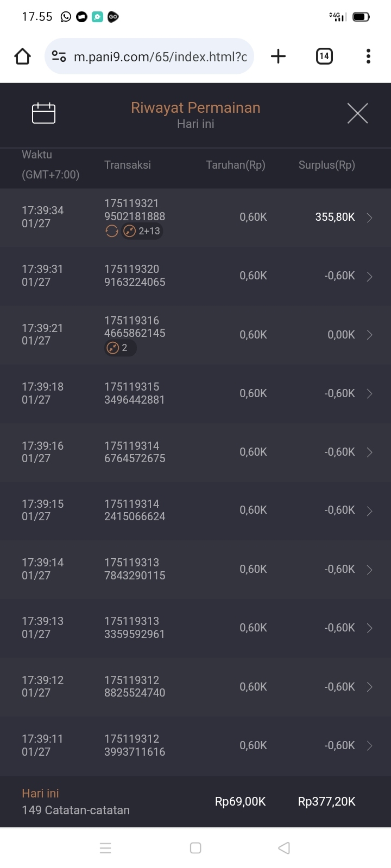391x868 pixels.
Task: Expand details of the 17:39:34 transaction
Action: (x=369, y=218)
